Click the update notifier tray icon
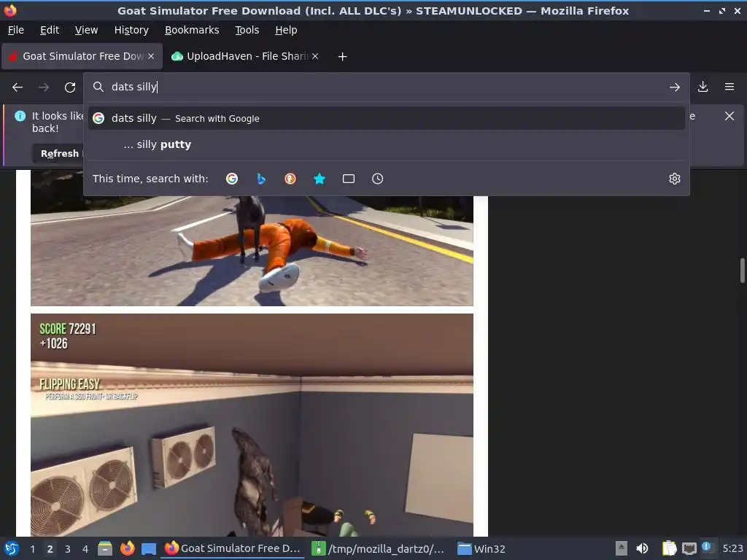Viewport: 747px width, 560px height. [708, 548]
